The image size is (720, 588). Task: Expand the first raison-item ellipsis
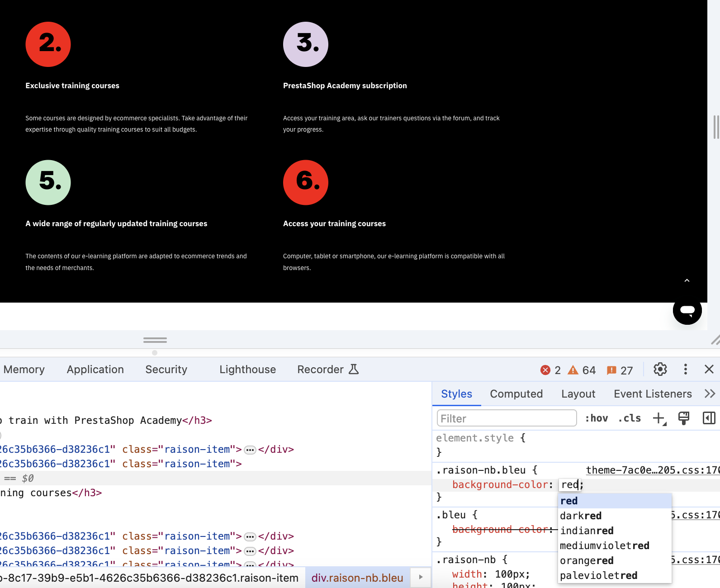[250, 450]
